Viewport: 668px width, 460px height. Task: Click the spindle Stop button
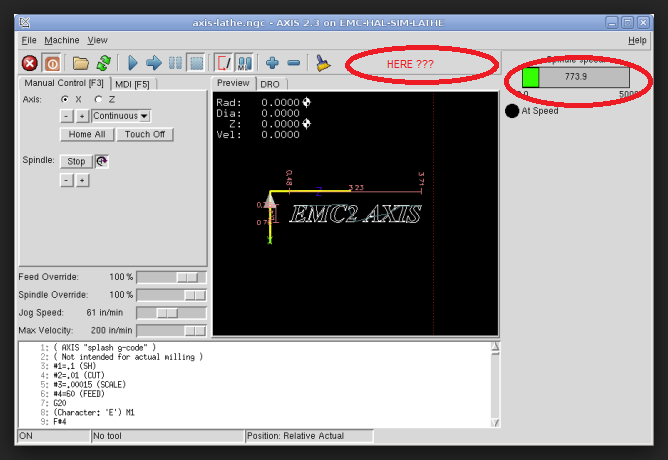[x=76, y=161]
